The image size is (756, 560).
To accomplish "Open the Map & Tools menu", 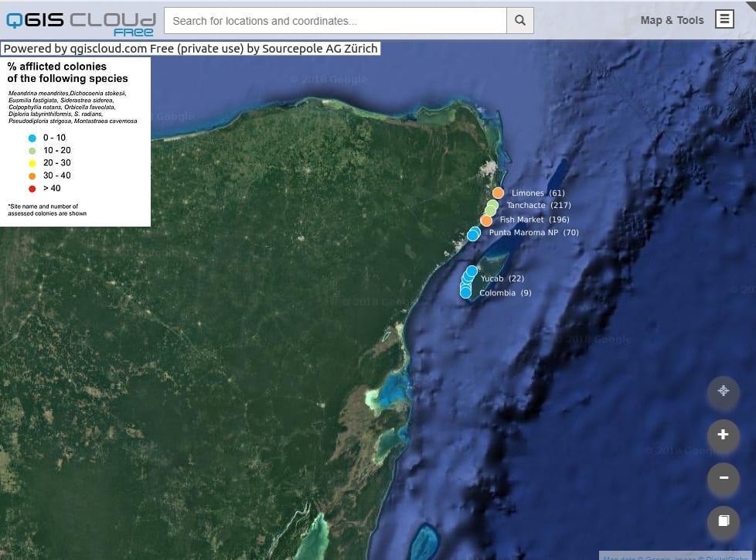I will [672, 20].
